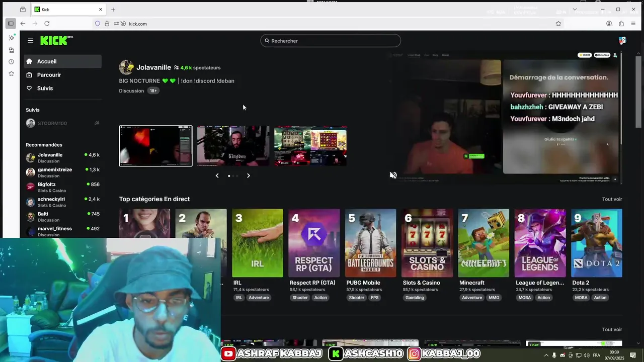
Task: Show hidden system tray icons
Action: [x=546, y=355]
